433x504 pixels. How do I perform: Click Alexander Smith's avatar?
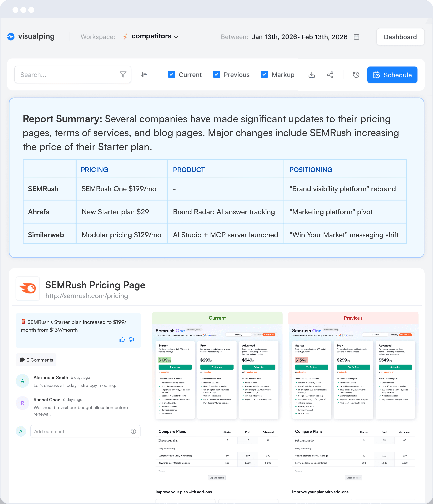(x=22, y=381)
